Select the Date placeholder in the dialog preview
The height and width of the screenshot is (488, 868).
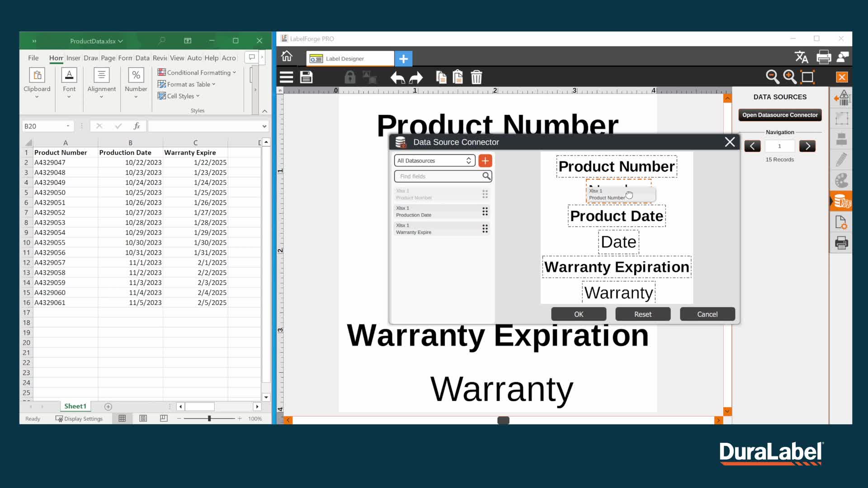pos(618,242)
